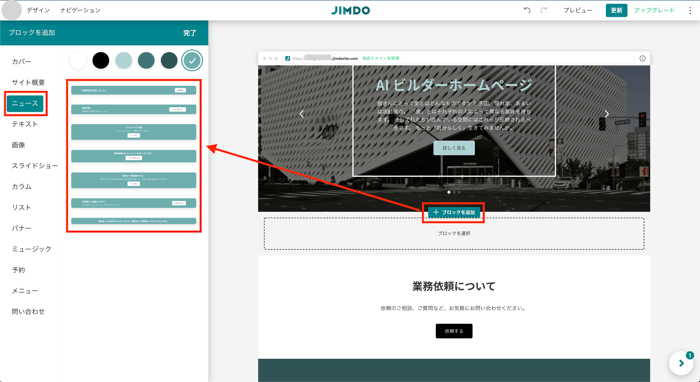Select the リスト block category
The height and width of the screenshot is (382, 700).
point(21,208)
